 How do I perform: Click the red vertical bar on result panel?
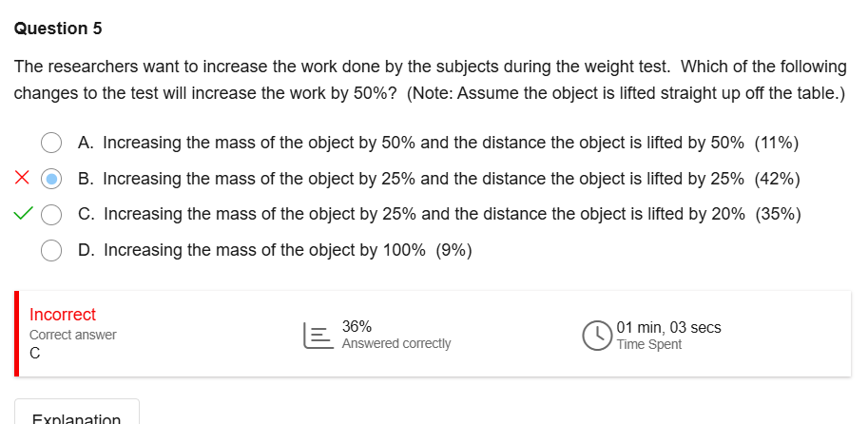coord(17,334)
